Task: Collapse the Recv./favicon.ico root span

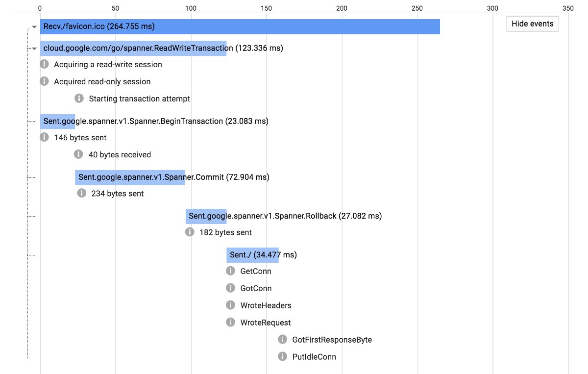Action: (x=34, y=27)
